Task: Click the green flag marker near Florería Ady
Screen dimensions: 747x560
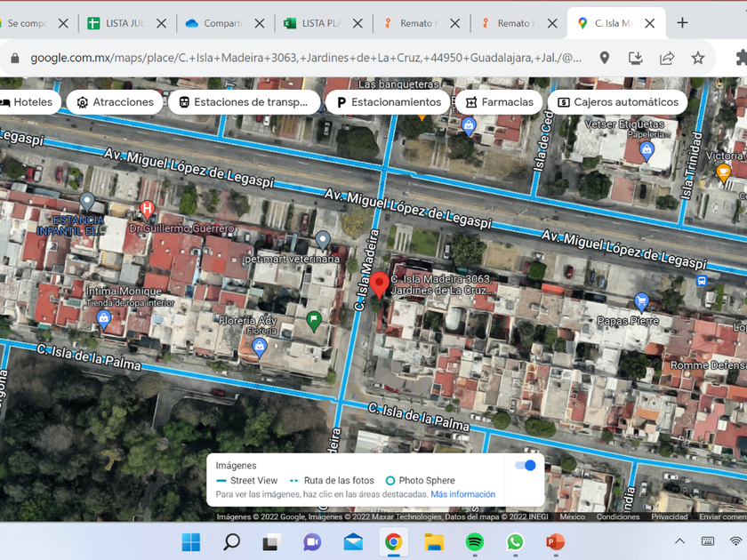Action: (x=313, y=320)
